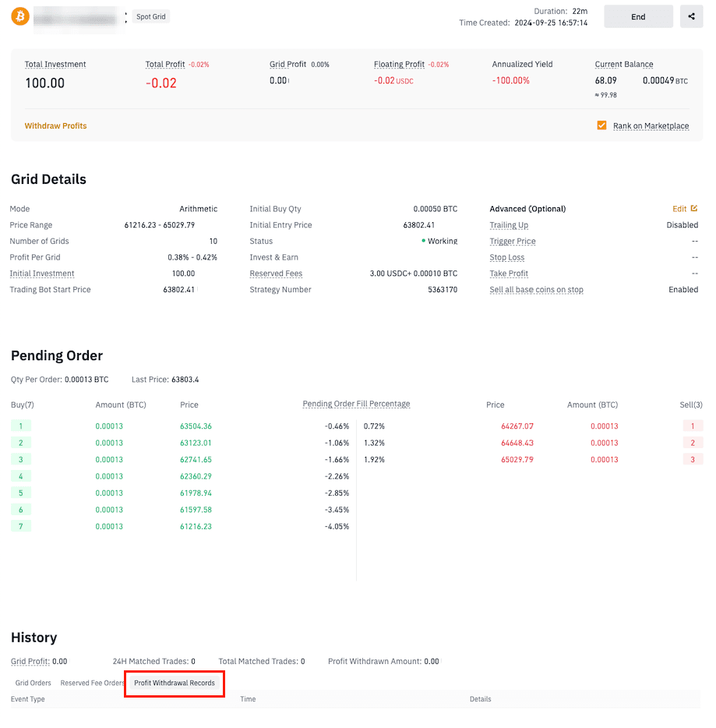The width and height of the screenshot is (716, 728).
Task: Click Sell all base coins on stop
Action: (536, 290)
